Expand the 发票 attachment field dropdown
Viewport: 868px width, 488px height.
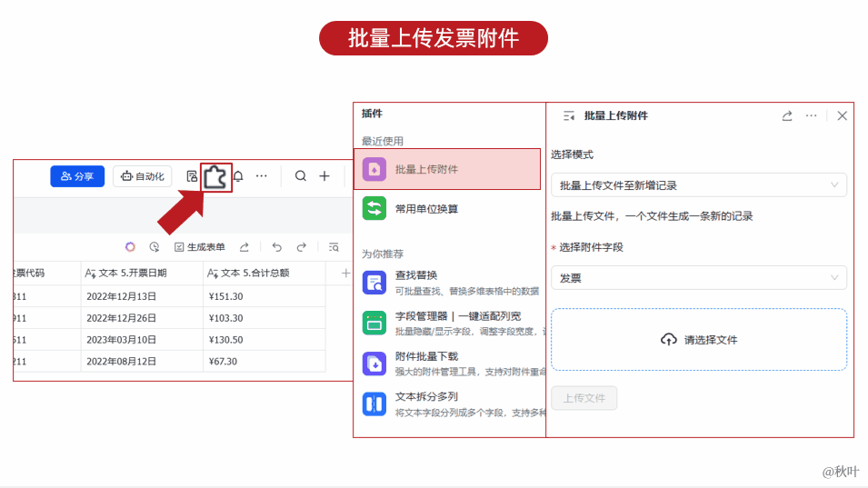point(698,278)
